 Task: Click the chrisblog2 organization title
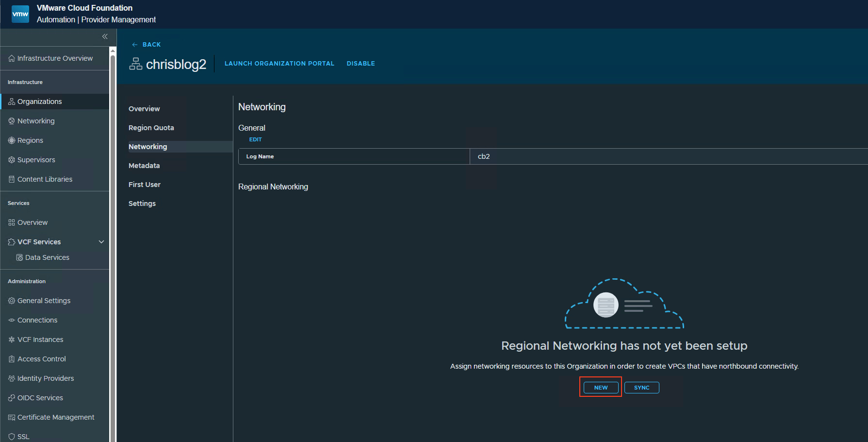[x=176, y=64]
